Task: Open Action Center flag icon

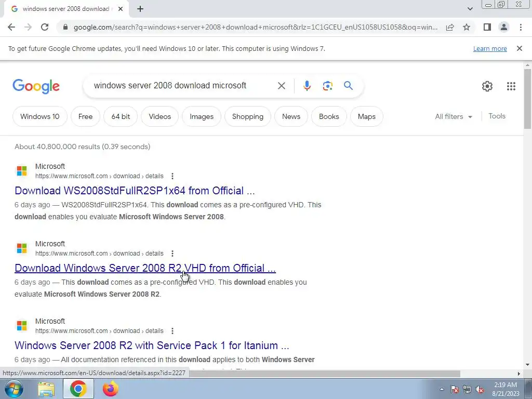Action: click(x=454, y=389)
